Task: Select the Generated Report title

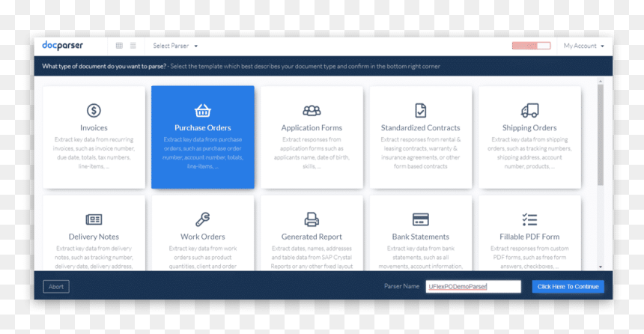Action: pyautogui.click(x=312, y=237)
